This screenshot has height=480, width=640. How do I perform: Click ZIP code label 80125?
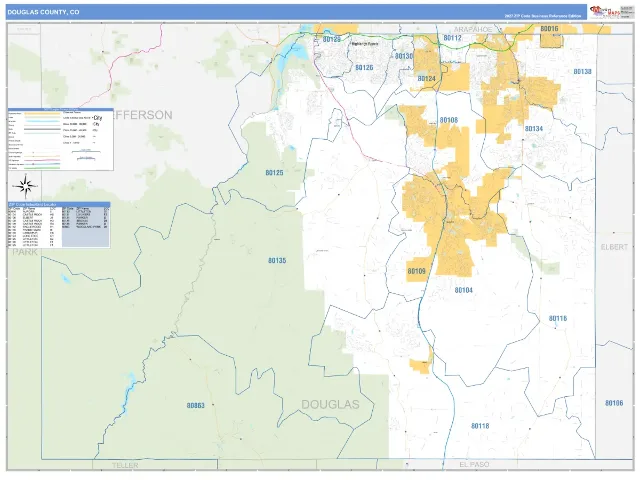(x=274, y=173)
